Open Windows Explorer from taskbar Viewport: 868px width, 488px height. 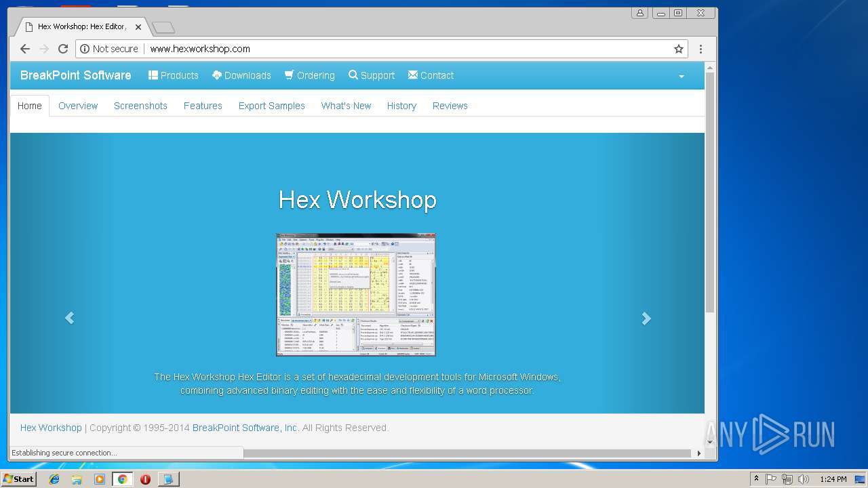[77, 479]
